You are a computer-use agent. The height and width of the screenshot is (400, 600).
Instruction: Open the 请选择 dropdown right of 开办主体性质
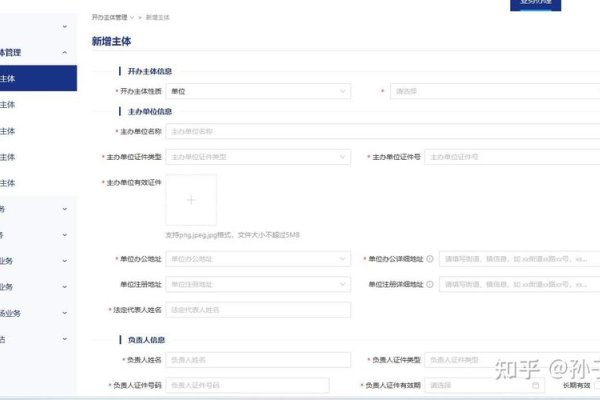tap(495, 91)
